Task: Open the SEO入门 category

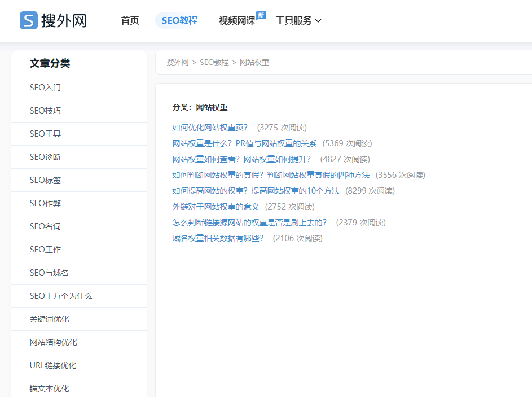Action: [x=79, y=88]
